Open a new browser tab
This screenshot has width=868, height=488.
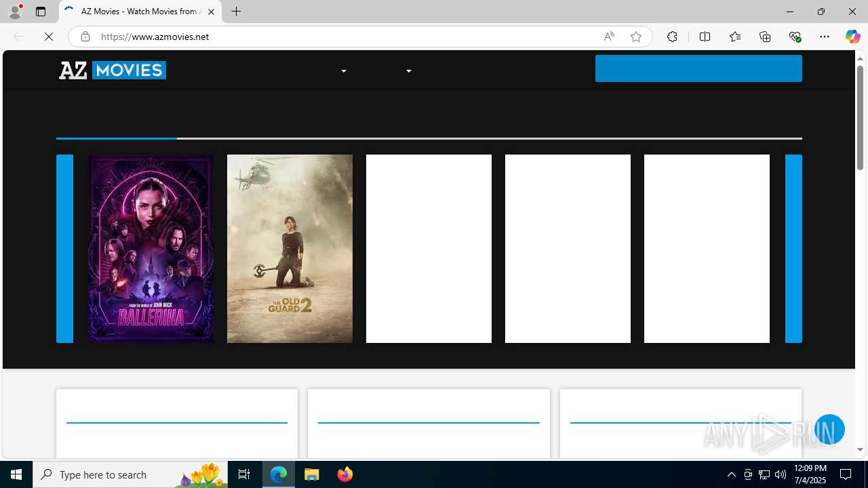click(236, 12)
